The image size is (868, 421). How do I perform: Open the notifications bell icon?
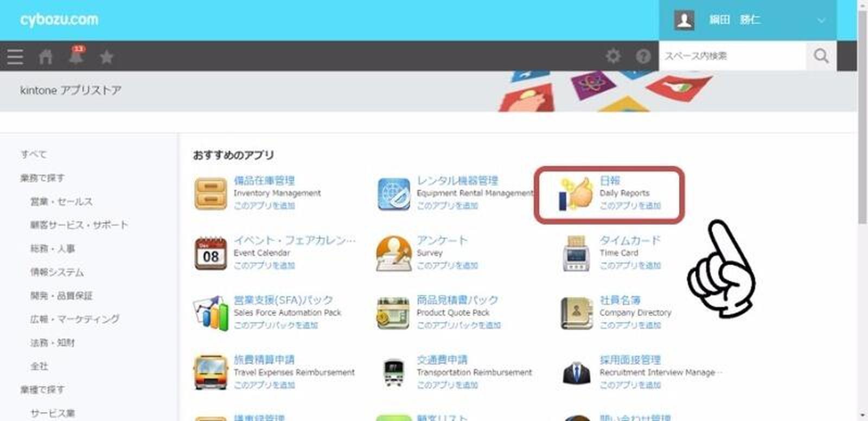(x=76, y=56)
